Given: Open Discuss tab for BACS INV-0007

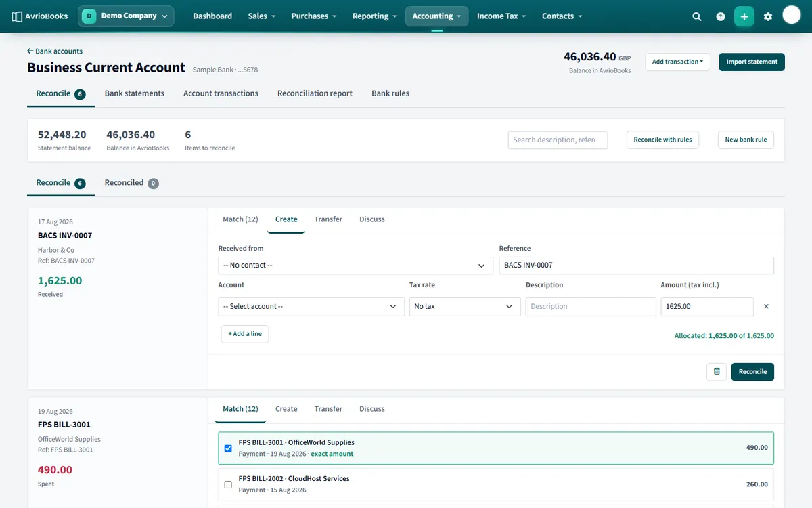Looking at the screenshot, I should 372,219.
